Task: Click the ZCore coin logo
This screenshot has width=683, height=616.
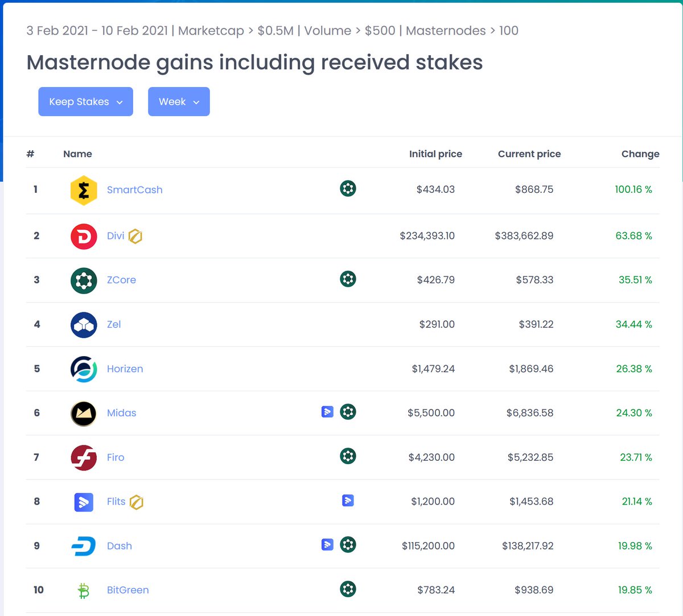Action: [x=84, y=280]
